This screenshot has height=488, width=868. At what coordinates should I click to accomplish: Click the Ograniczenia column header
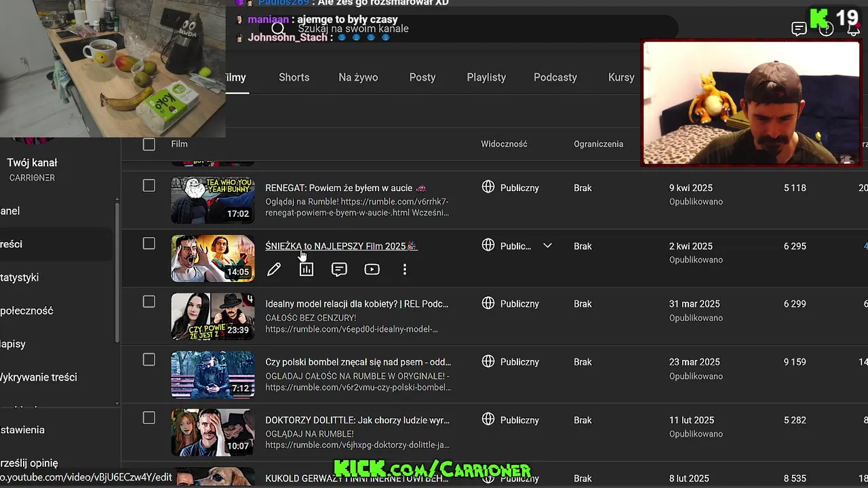[x=598, y=144]
